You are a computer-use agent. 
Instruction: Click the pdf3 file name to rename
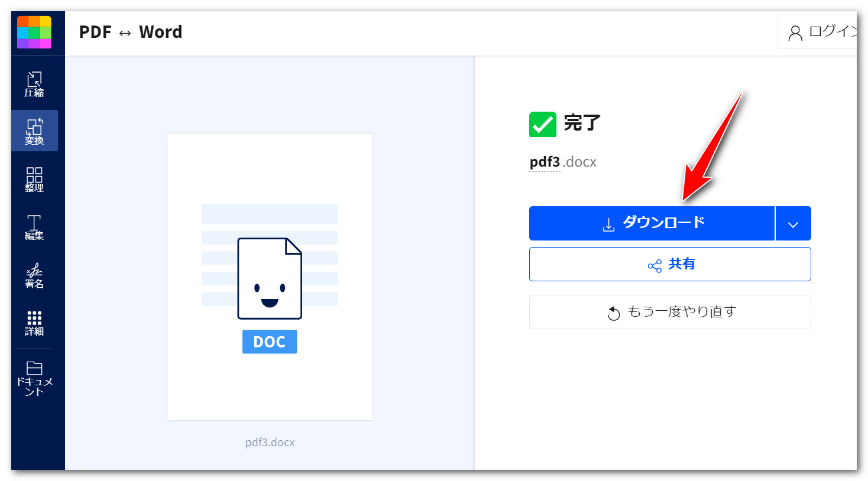tap(545, 162)
